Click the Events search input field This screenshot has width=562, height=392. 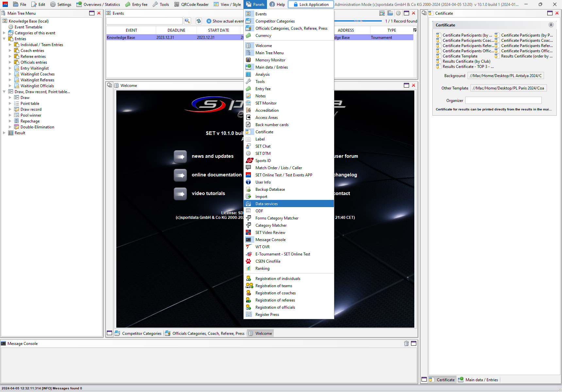pos(144,21)
